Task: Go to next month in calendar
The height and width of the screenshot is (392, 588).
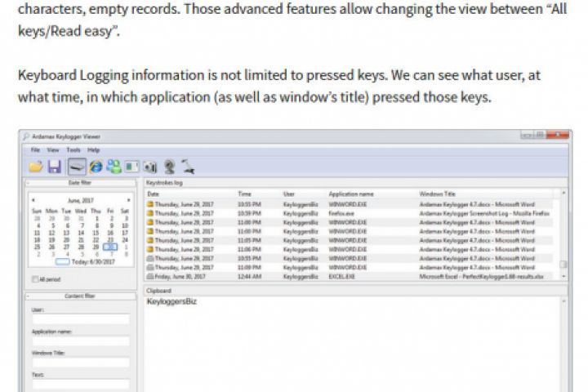Action: coord(129,200)
